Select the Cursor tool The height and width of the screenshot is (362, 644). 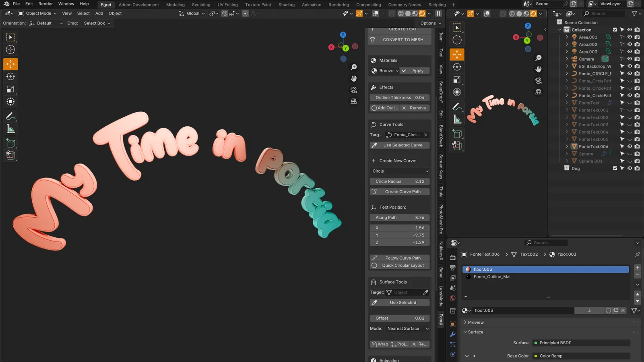pos(10,49)
